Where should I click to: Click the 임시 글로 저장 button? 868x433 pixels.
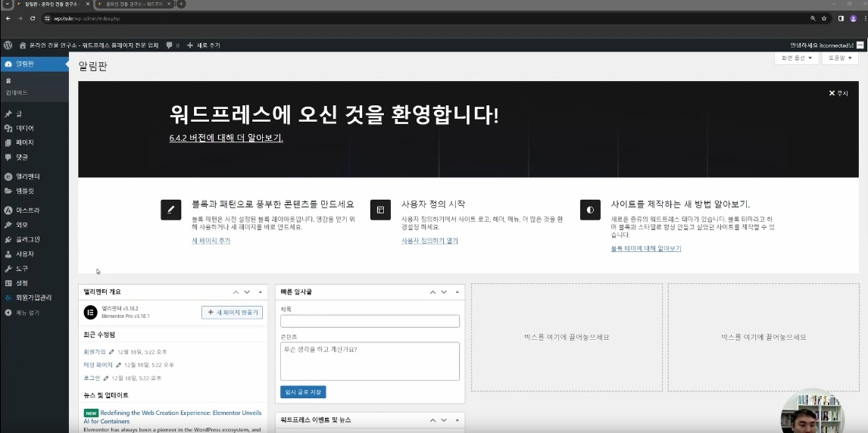pos(303,392)
